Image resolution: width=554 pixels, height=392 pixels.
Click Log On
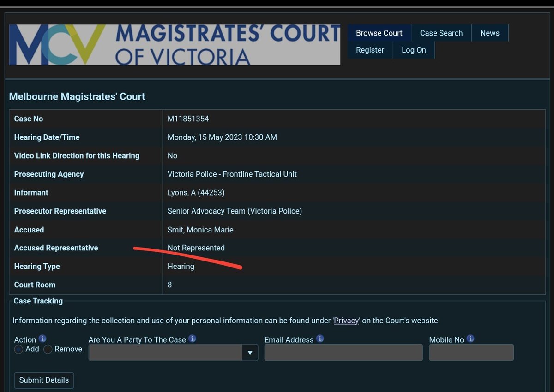tap(414, 50)
